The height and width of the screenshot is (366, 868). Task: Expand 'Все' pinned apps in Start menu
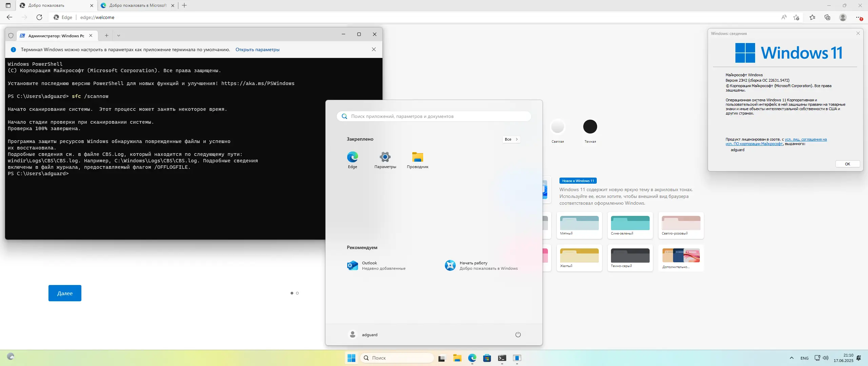(511, 139)
